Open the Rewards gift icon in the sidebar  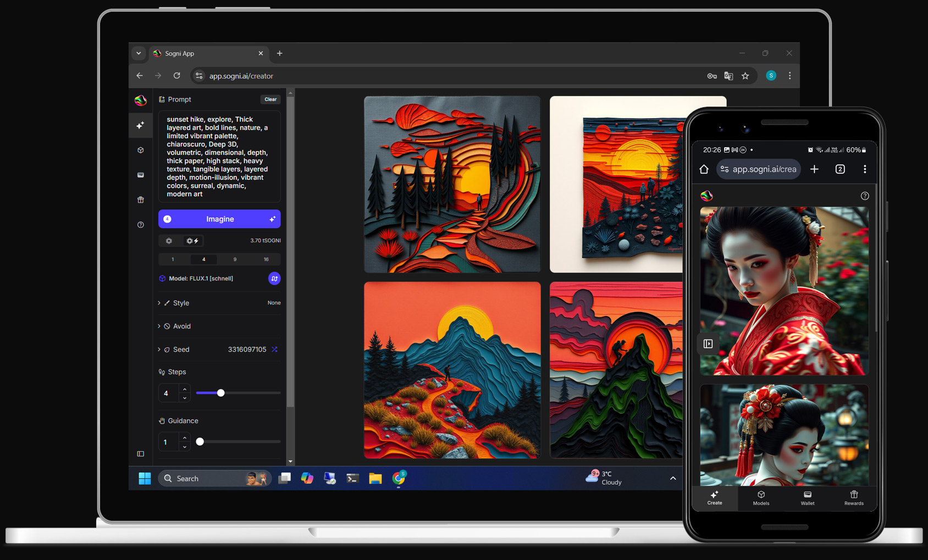click(x=140, y=199)
